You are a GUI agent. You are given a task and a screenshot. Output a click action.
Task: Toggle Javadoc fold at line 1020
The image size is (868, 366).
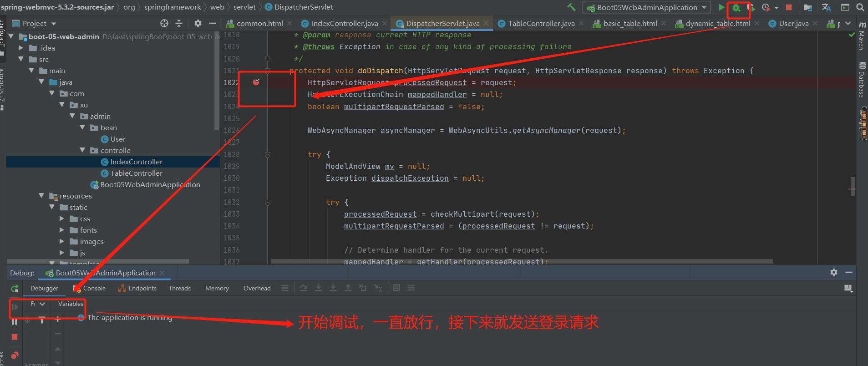coord(268,58)
